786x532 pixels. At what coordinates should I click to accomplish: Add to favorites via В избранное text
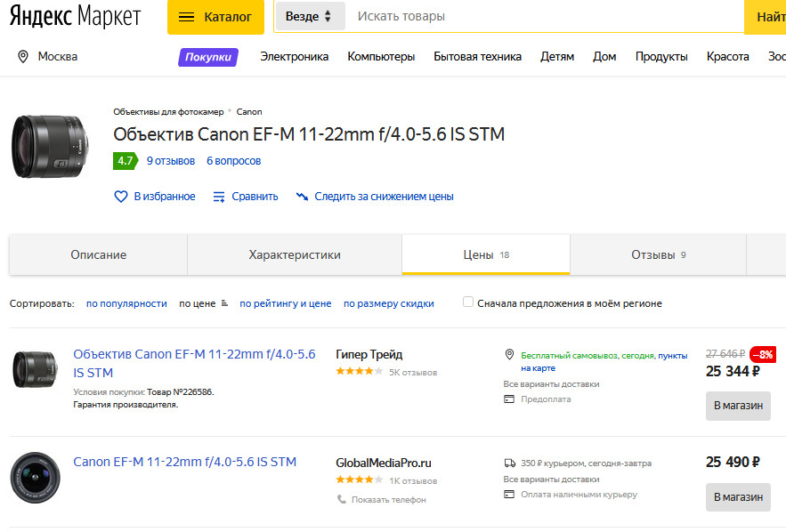[165, 197]
